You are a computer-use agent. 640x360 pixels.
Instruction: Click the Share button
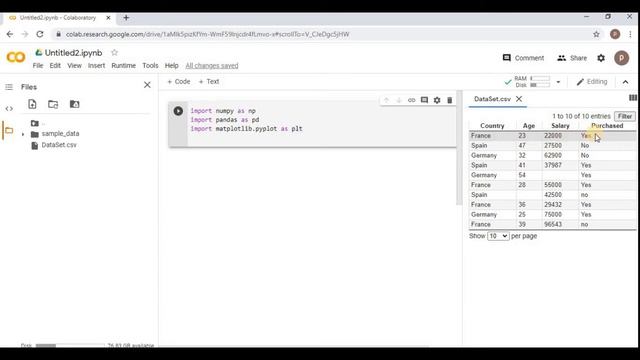click(572, 58)
